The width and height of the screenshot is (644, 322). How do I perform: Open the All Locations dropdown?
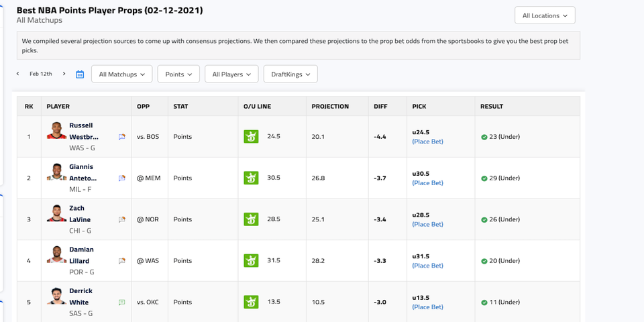[545, 15]
